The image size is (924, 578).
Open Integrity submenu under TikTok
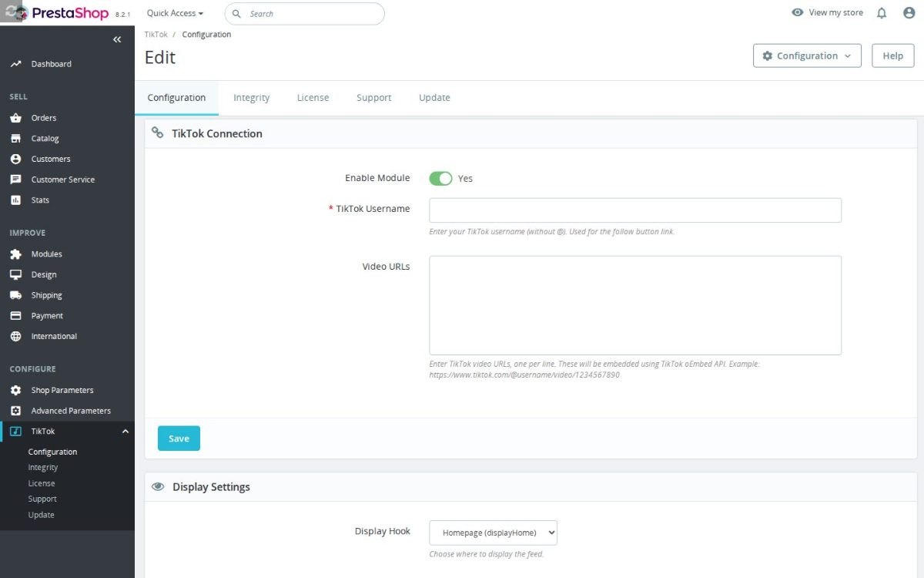(x=43, y=468)
